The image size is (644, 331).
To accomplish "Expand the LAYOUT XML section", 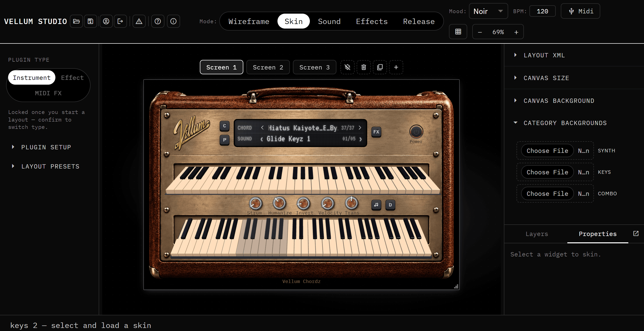I will pyautogui.click(x=574, y=55).
